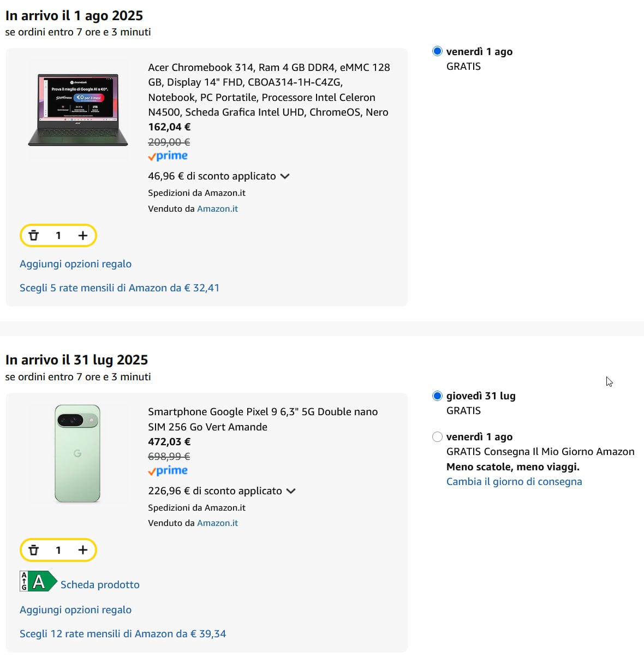Choose 12 monthly installments from € 39,34
This screenshot has width=644, height=664.
pos(123,634)
